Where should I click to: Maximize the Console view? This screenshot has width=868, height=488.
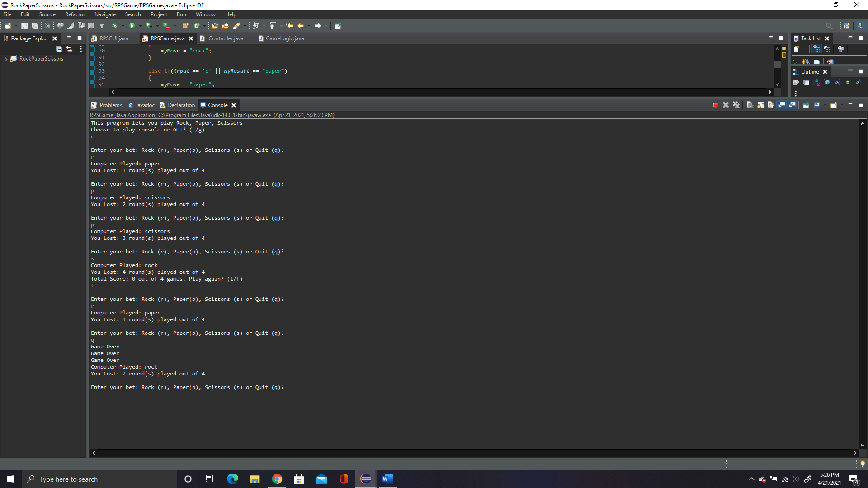tap(862, 105)
